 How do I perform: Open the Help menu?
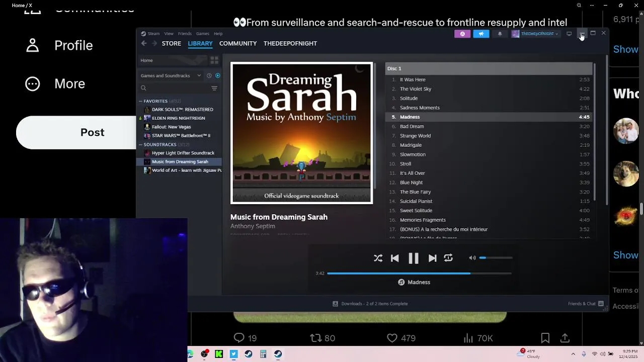pyautogui.click(x=218, y=34)
